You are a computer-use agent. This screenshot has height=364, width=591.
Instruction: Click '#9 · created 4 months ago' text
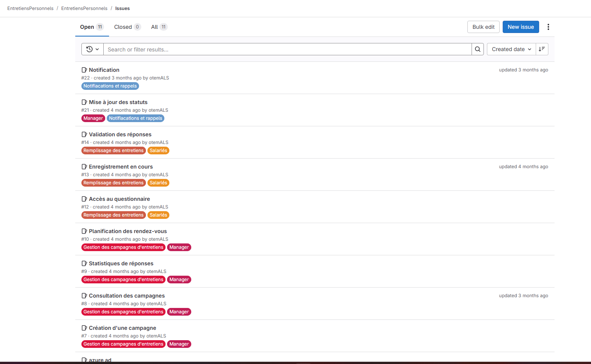pos(110,271)
